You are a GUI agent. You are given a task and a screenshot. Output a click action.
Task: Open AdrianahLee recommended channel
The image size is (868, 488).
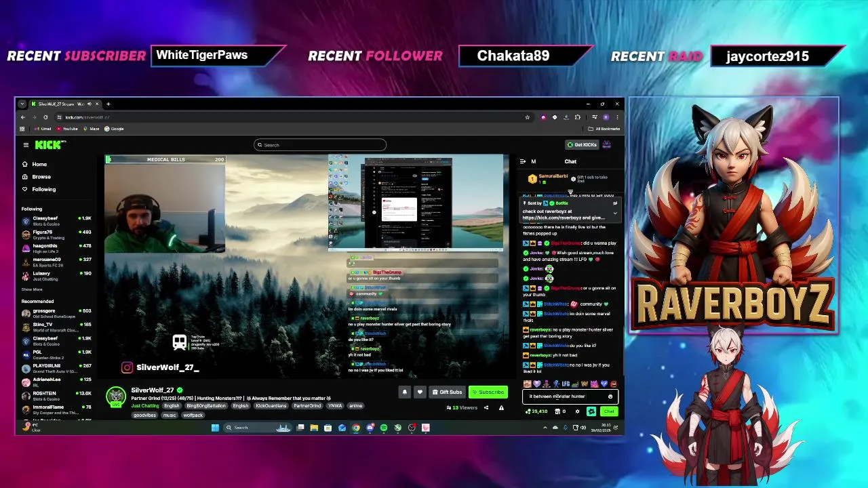click(x=58, y=382)
